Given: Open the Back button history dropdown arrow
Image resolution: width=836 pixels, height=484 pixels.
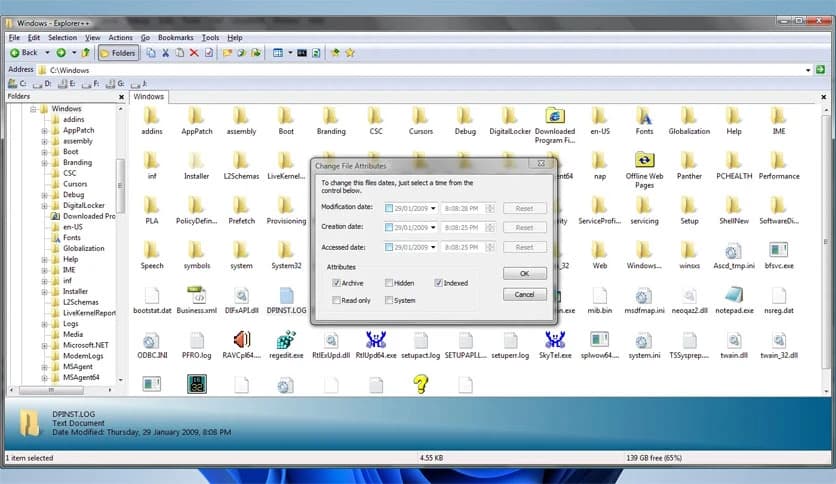Looking at the screenshot, I should 47,53.
